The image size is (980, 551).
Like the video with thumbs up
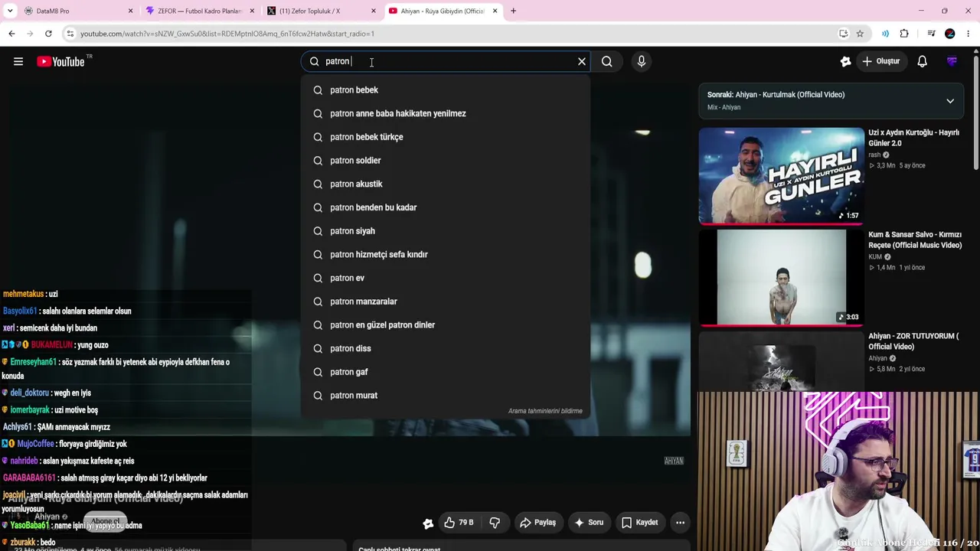pos(459,523)
